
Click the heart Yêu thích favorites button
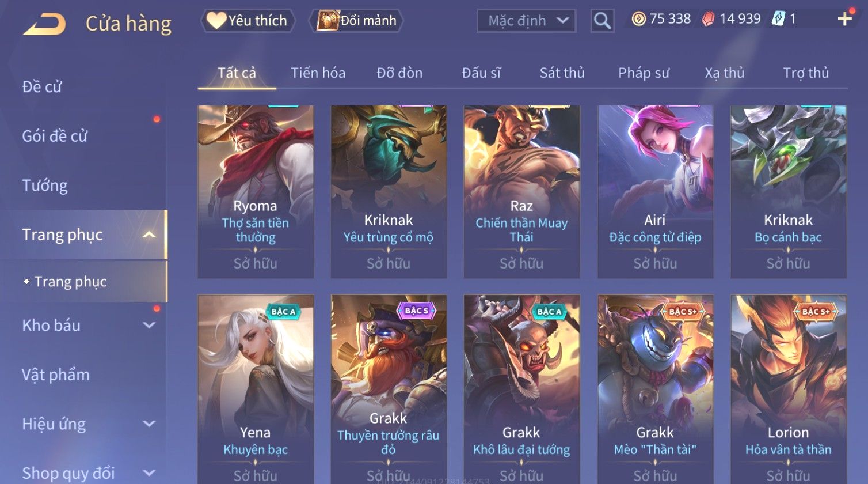[248, 21]
